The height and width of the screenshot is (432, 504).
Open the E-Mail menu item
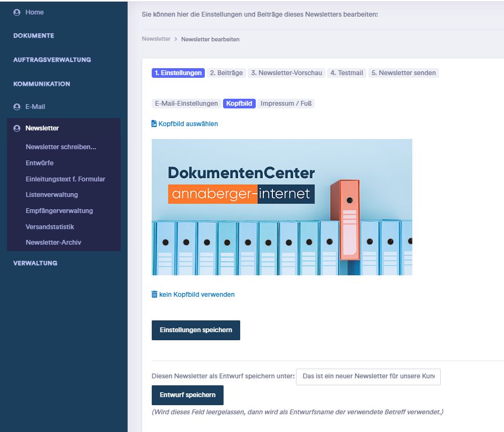[35, 107]
